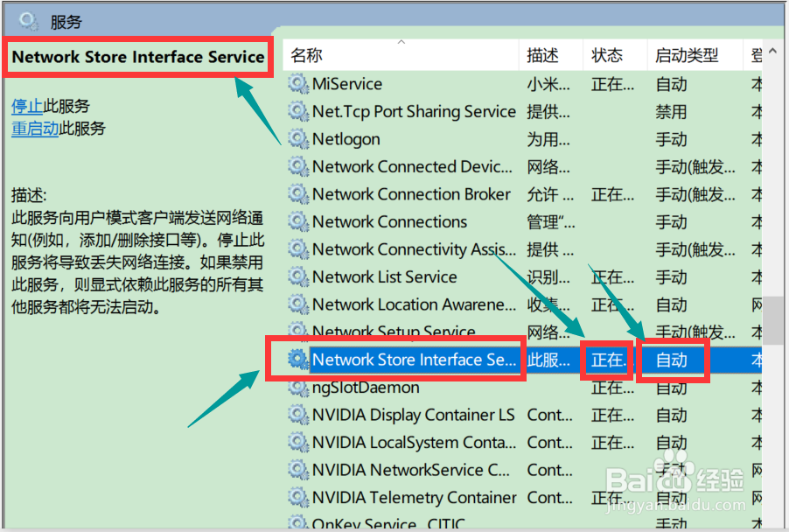Click the NVIDIA Telemetry Container service icon
The image size is (789, 532).
tap(297, 497)
